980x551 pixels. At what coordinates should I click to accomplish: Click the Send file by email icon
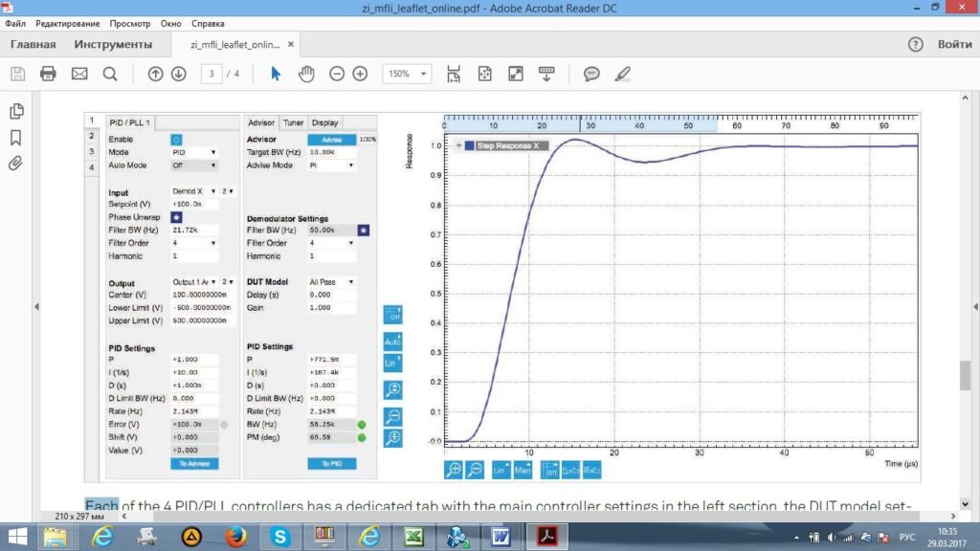(79, 74)
